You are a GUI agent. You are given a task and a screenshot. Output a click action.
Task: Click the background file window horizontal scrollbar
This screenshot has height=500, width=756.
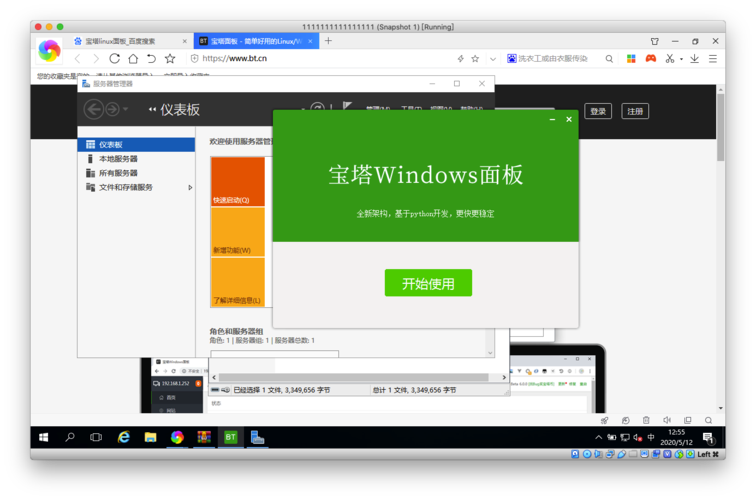pos(354,378)
